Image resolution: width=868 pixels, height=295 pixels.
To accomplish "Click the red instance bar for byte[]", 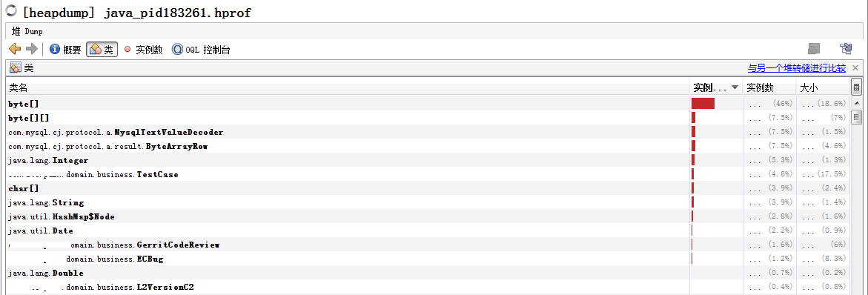I will tap(703, 104).
